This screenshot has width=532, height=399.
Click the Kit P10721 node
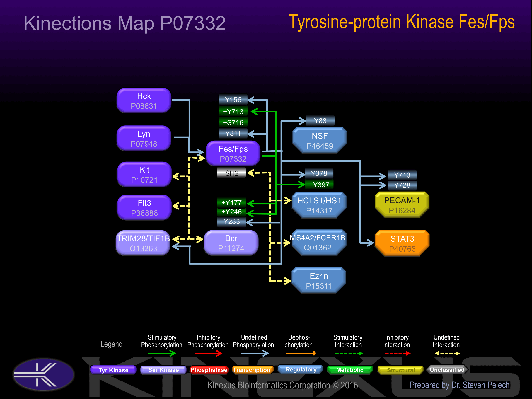144,175
